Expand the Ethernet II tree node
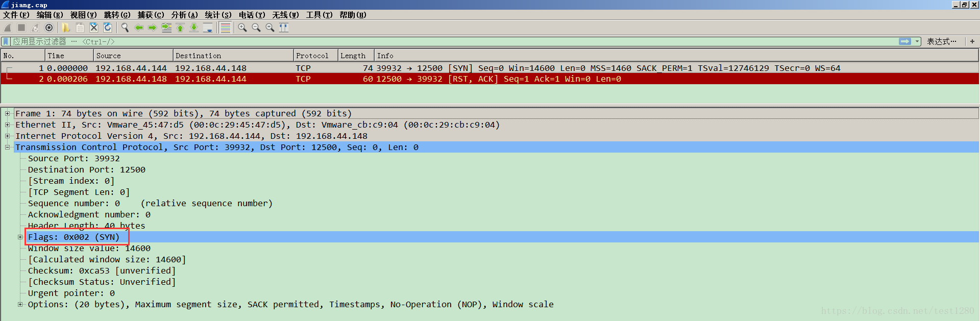The image size is (980, 321). click(x=8, y=125)
